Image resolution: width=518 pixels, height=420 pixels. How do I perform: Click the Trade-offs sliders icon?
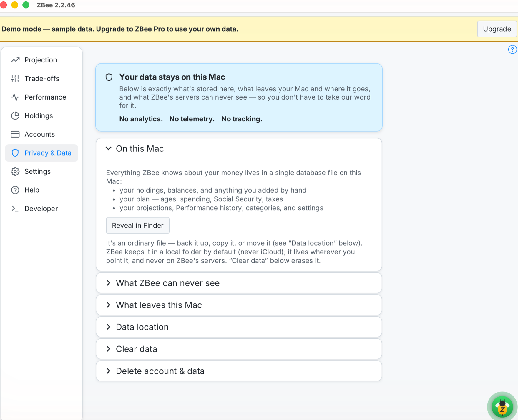click(x=15, y=79)
